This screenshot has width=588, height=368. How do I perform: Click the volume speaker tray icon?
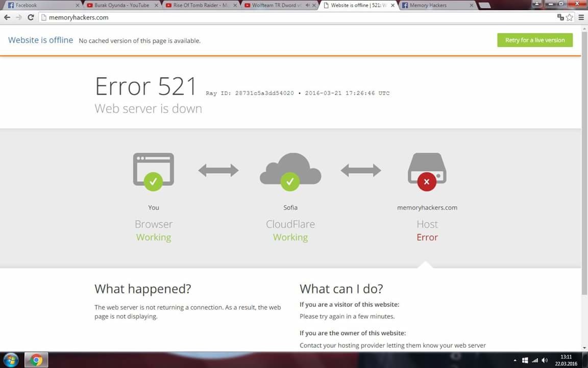click(545, 360)
